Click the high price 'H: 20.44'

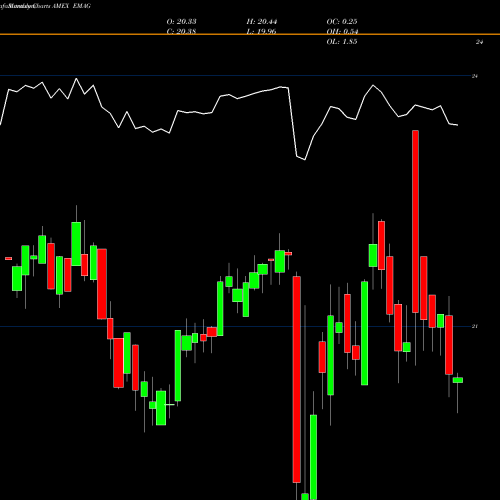[262, 22]
